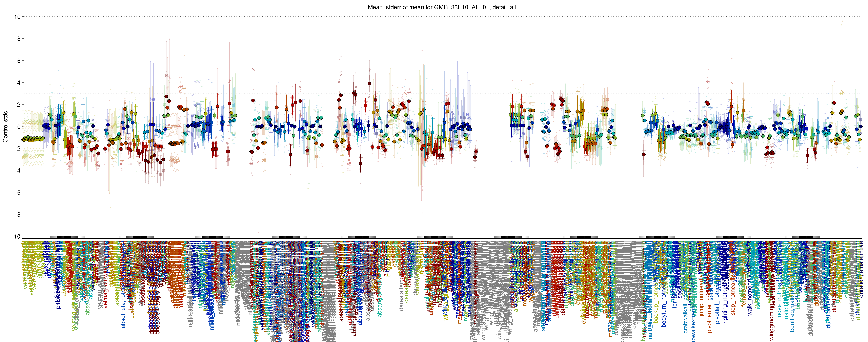This screenshot has height=342, width=868.
Task: Click the y-axis tick label '10'
Action: coord(17,17)
